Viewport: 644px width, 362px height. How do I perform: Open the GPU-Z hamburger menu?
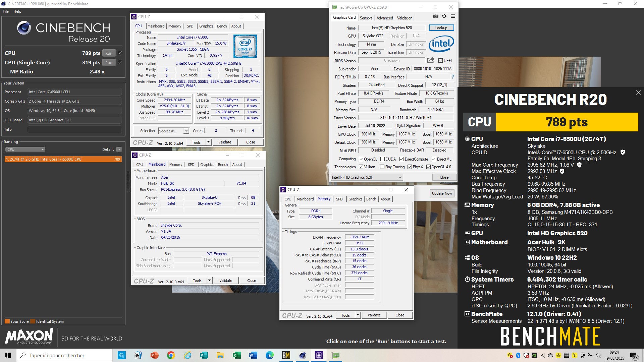pos(453,16)
